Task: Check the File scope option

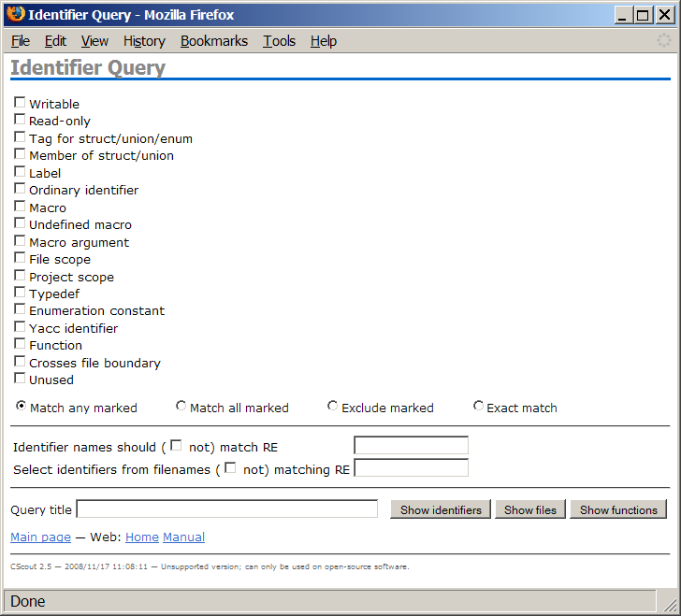Action: pos(20,258)
